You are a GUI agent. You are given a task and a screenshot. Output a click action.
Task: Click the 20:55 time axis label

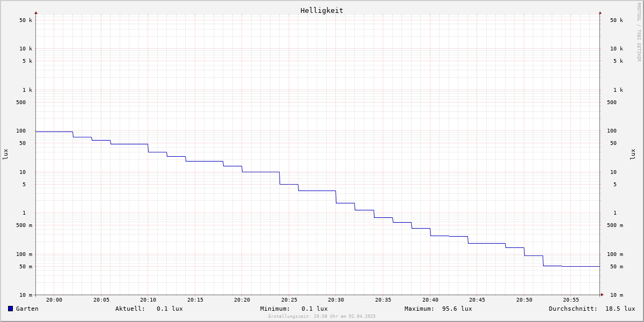[571, 300]
